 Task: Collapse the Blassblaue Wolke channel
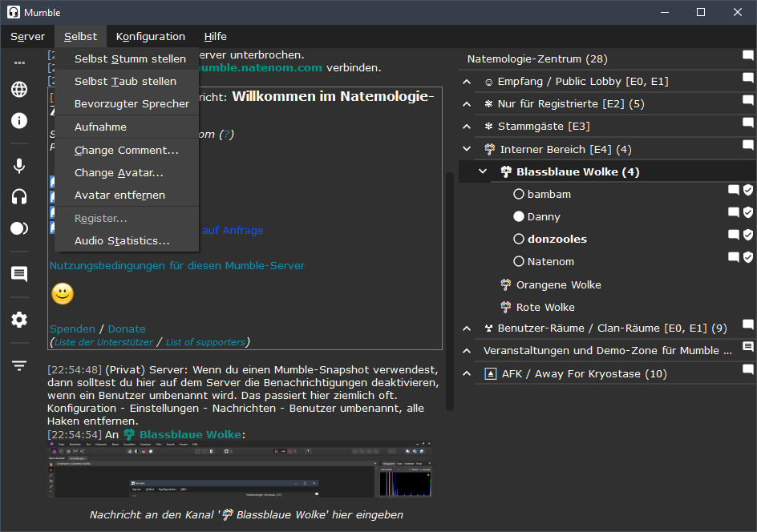coord(482,171)
